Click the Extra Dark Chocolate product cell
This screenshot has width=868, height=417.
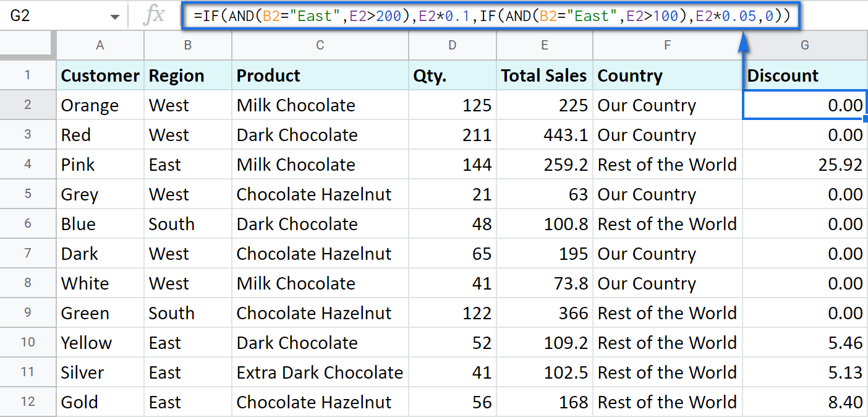320,372
